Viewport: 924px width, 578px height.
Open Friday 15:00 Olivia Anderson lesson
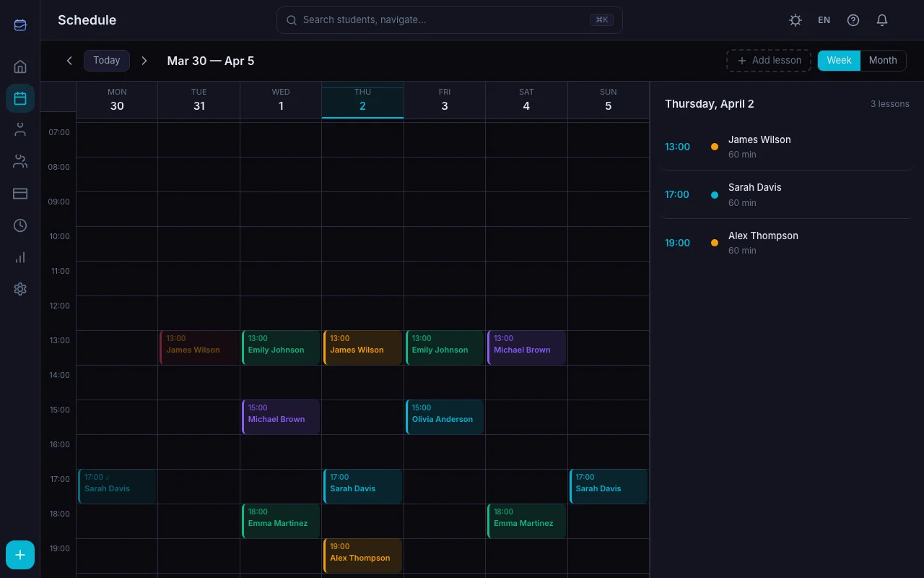[x=445, y=417]
